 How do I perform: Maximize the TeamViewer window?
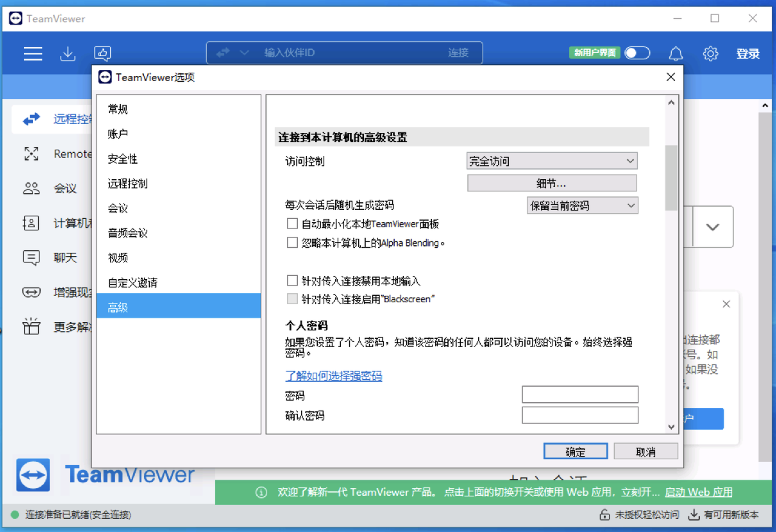click(714, 18)
